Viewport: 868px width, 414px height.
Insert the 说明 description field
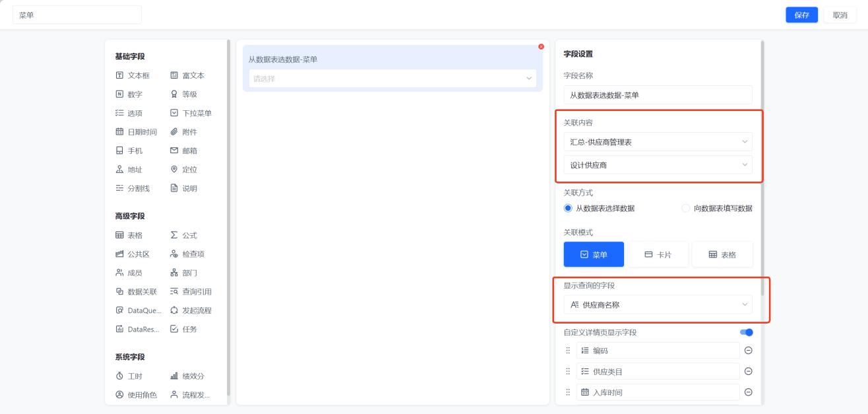click(x=183, y=188)
